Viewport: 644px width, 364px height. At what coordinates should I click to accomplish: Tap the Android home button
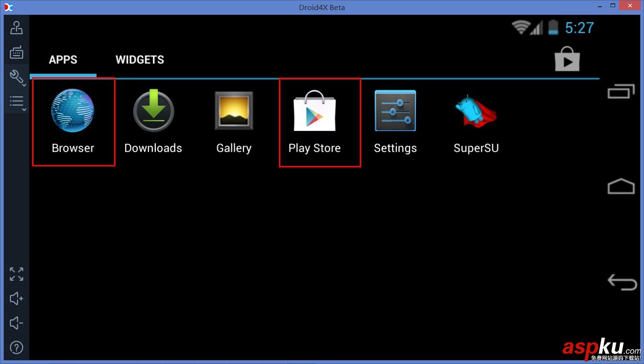click(621, 186)
